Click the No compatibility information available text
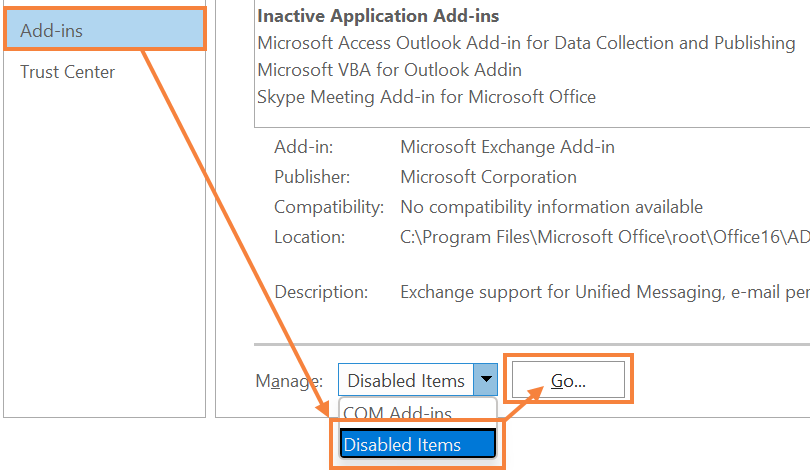 point(551,207)
